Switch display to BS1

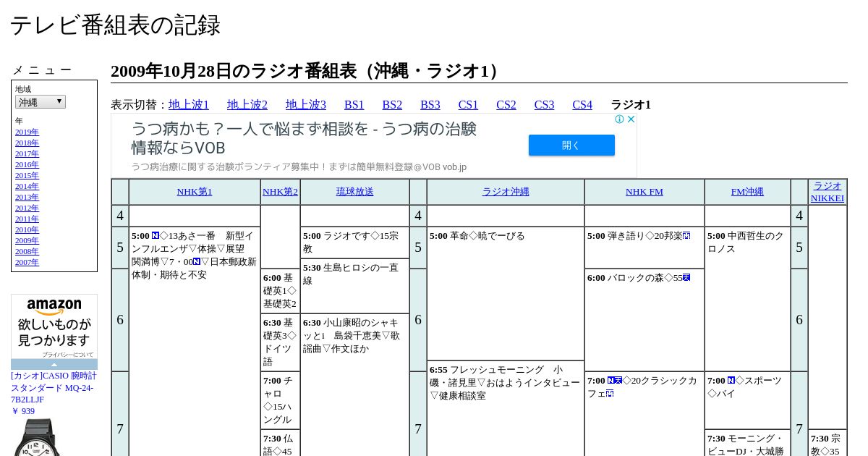pyautogui.click(x=354, y=105)
